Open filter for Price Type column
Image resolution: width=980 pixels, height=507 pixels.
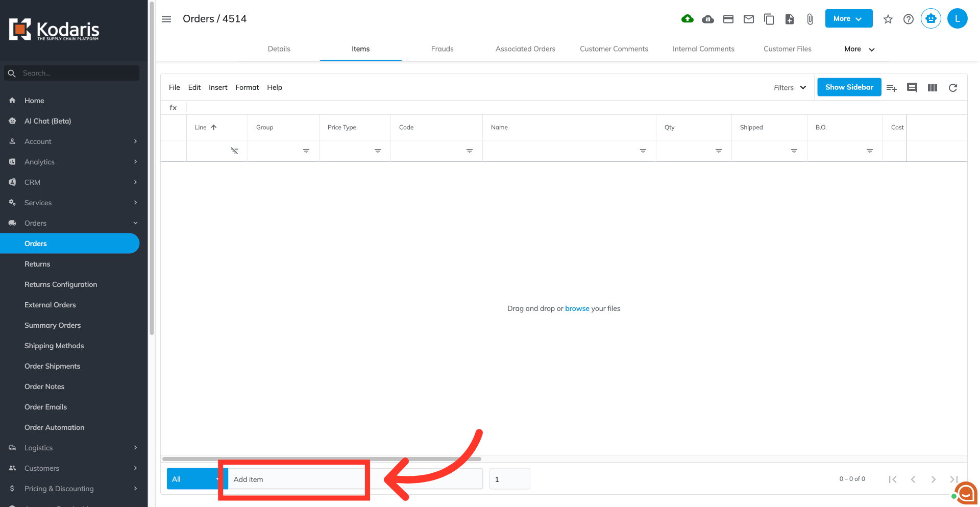tap(378, 151)
